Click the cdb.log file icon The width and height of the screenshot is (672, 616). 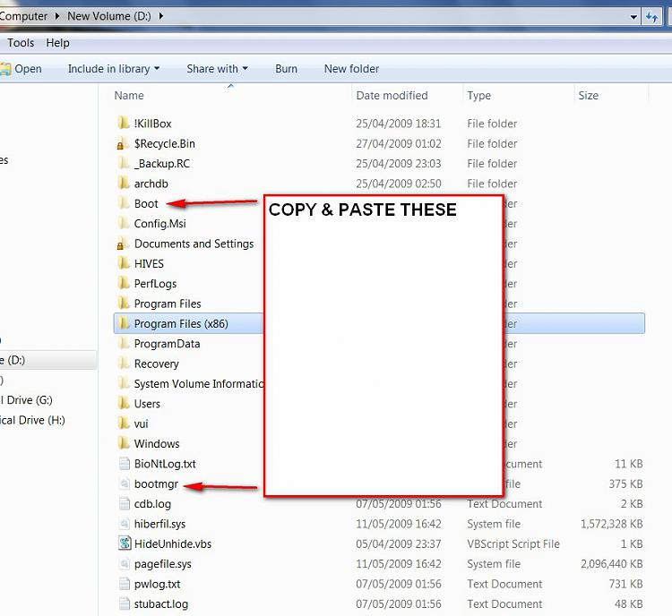tap(124, 504)
